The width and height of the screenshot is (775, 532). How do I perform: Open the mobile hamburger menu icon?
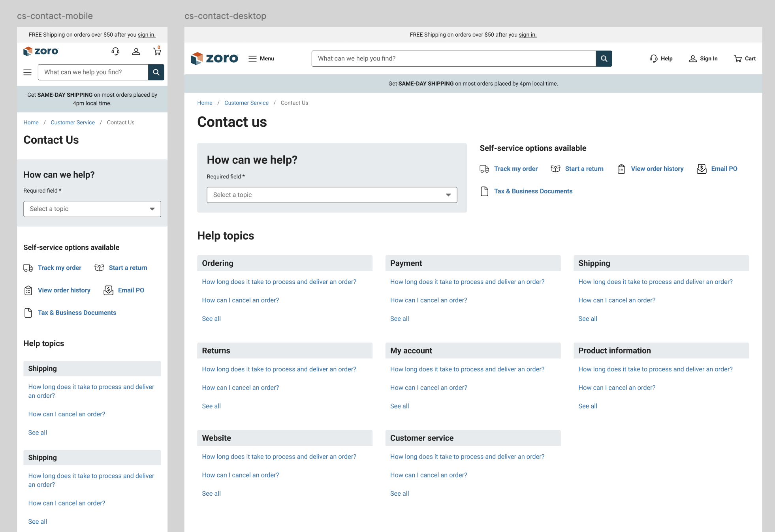[27, 72]
